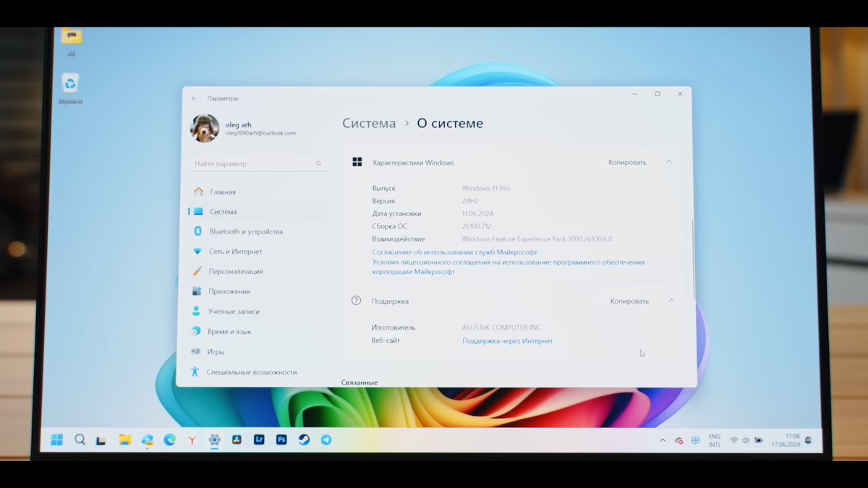The image size is (868, 488).
Task: Open Поддержка через Интернет link
Action: (x=508, y=341)
